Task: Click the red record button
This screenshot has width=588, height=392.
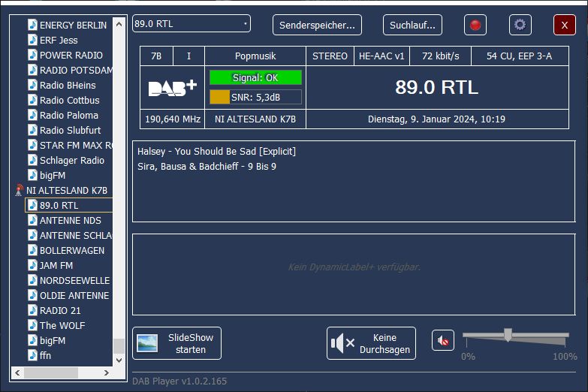Action: point(475,25)
